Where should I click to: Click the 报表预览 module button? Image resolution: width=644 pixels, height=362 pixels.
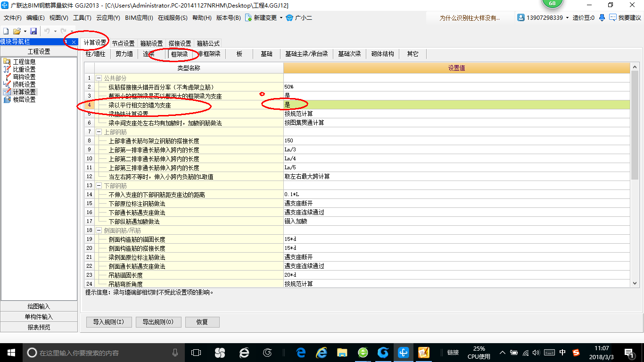39,327
